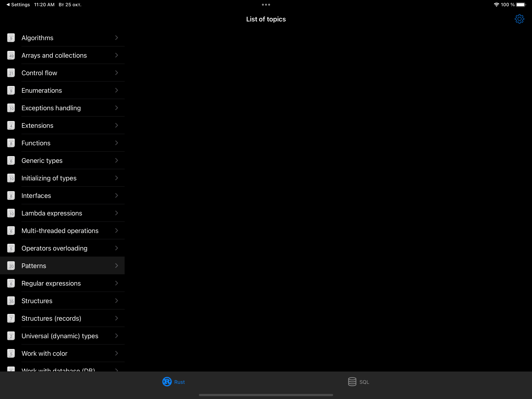Select the Enumerations topic
The image size is (532, 399).
tap(62, 90)
